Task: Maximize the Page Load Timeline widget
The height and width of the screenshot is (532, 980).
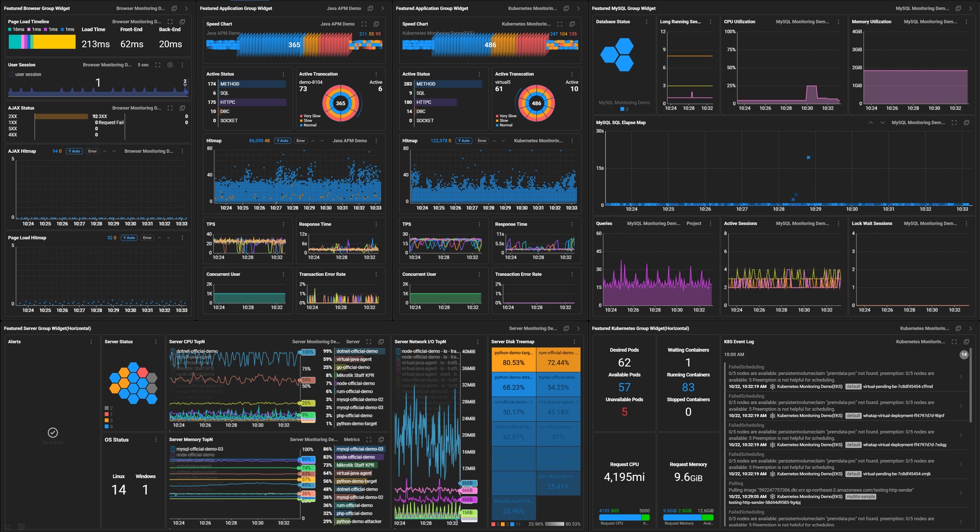Action: [170, 22]
